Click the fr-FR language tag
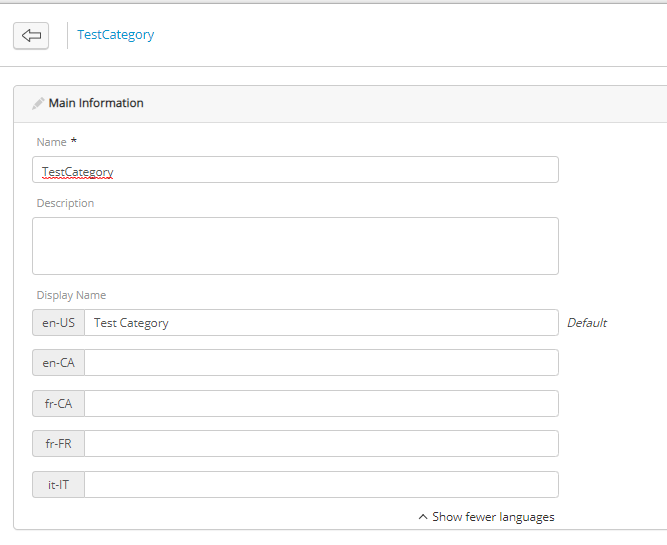The width and height of the screenshot is (667, 545). coord(58,444)
